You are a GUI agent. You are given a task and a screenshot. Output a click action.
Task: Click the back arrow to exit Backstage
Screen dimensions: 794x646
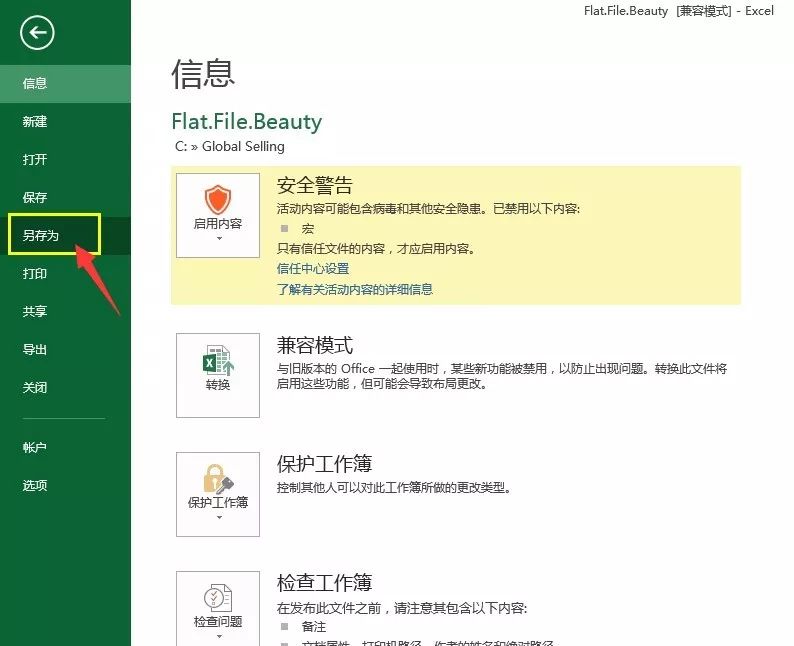[37, 33]
